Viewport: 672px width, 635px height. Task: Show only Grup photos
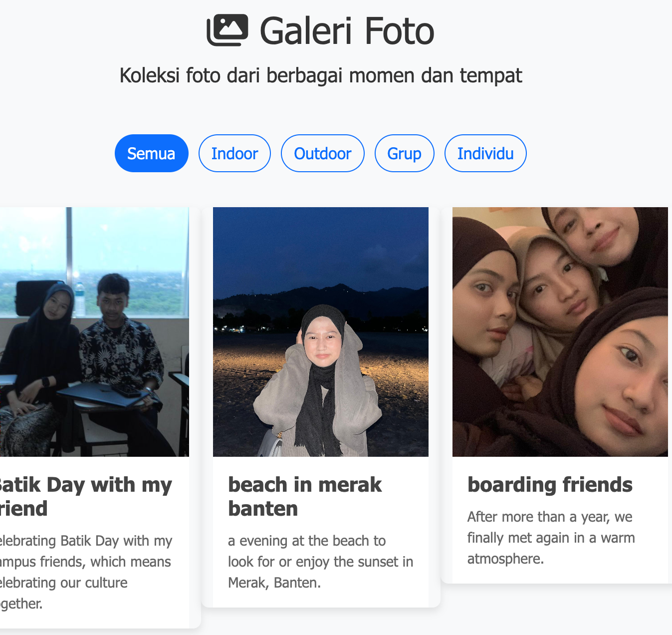click(405, 153)
